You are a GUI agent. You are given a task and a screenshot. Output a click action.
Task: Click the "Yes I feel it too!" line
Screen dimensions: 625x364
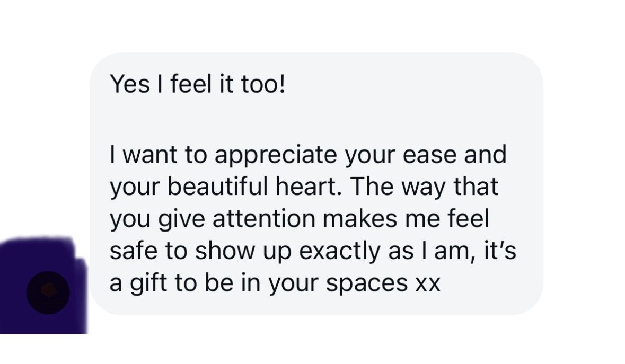click(x=197, y=85)
